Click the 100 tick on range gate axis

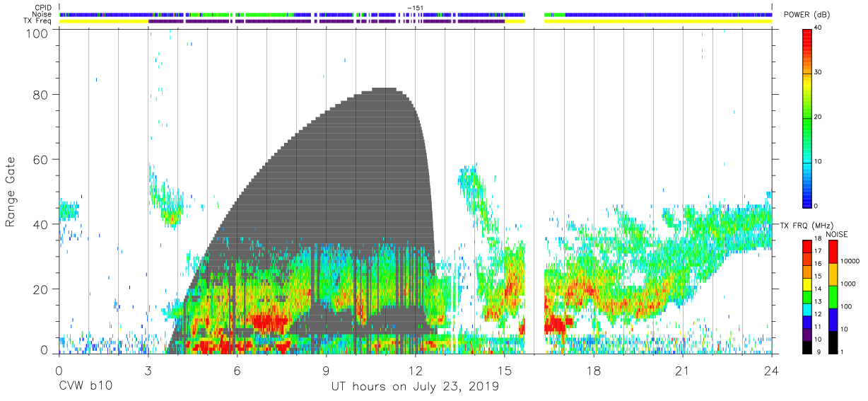click(x=37, y=33)
